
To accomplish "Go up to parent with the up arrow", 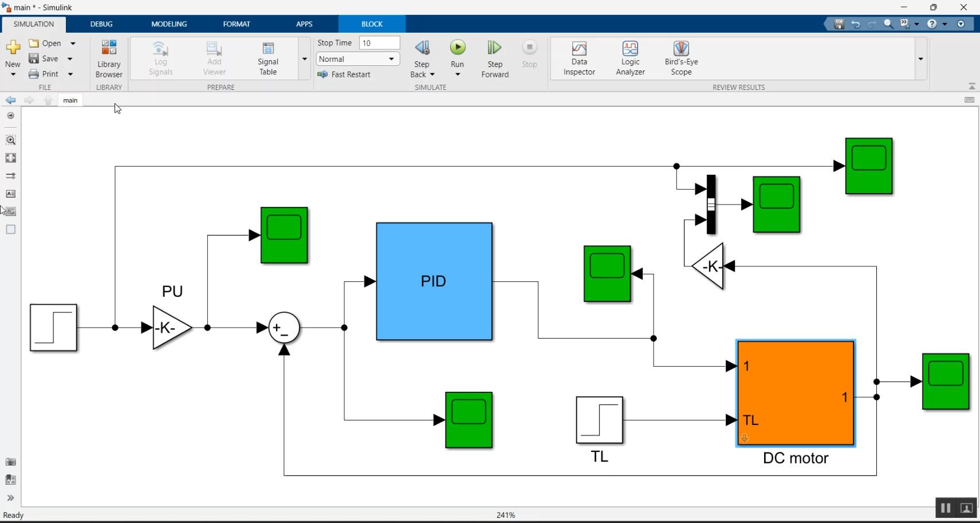I will click(x=48, y=100).
